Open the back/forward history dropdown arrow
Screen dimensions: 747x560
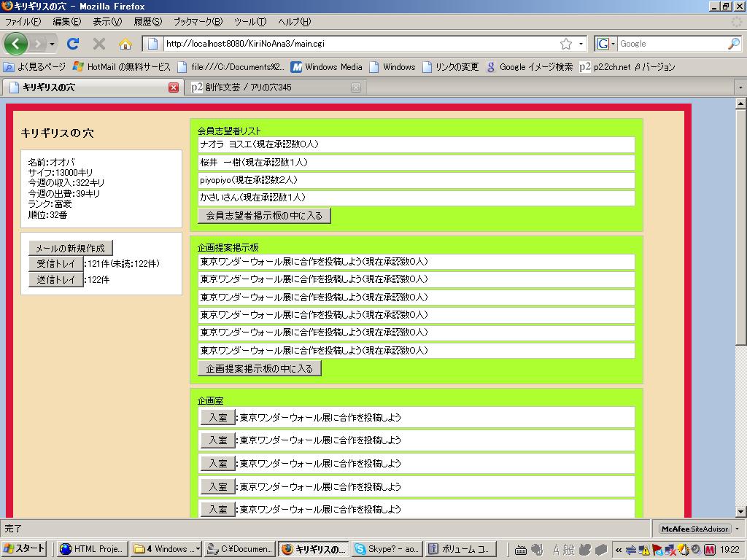(52, 44)
